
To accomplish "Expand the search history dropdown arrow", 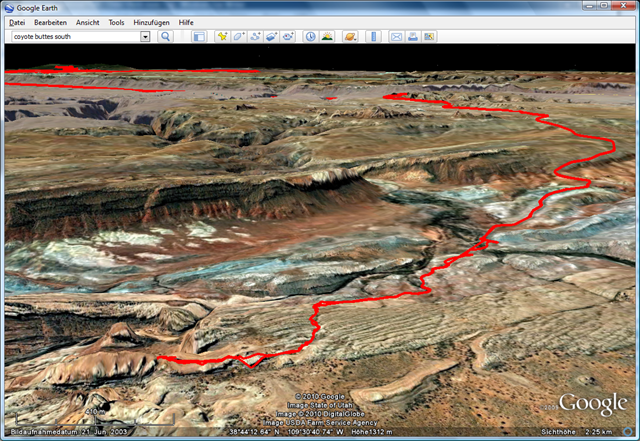I will 145,36.
